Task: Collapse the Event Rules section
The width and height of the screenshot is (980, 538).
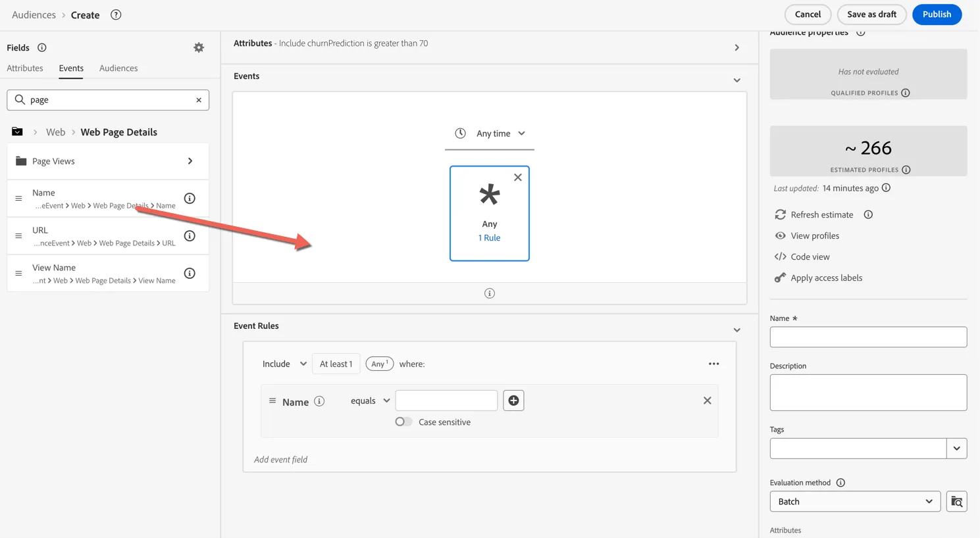Action: 737,330
